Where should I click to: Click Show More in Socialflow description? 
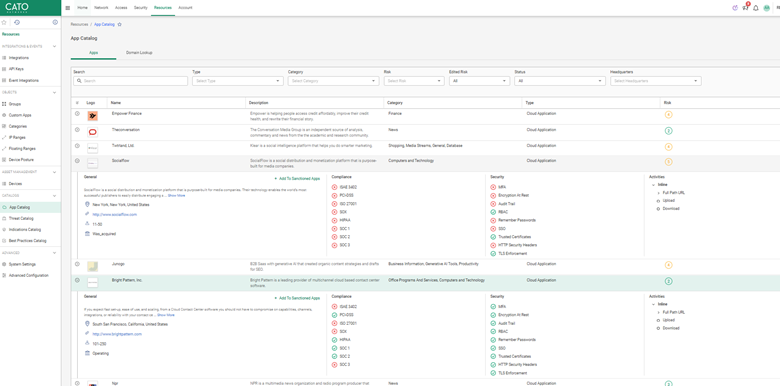(176, 195)
